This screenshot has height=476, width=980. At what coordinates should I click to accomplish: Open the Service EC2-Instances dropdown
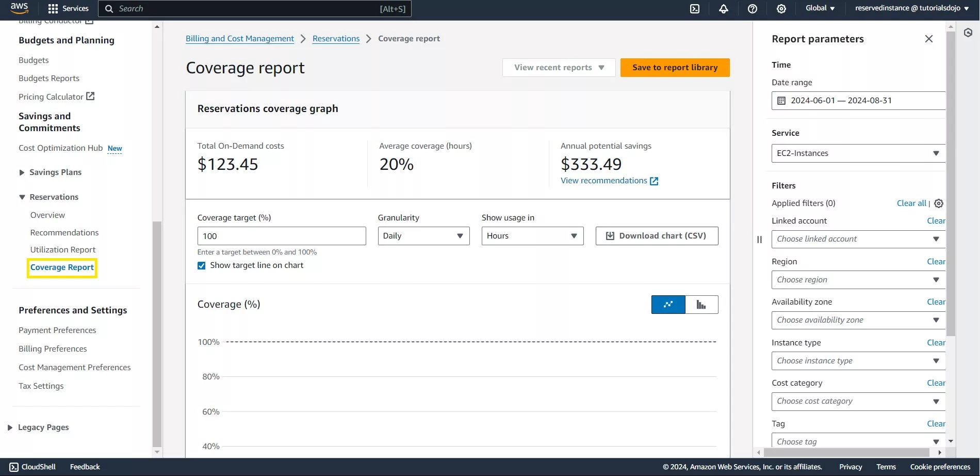tap(858, 153)
